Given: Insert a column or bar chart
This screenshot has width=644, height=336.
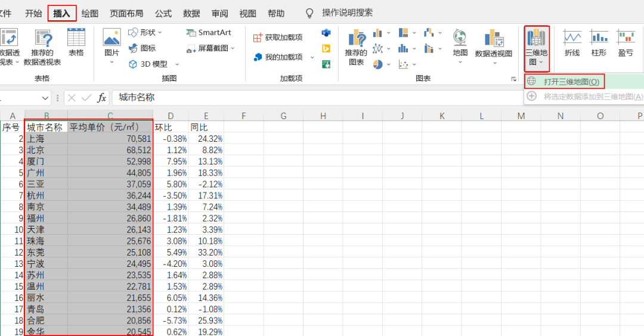Looking at the screenshot, I should point(377,33).
